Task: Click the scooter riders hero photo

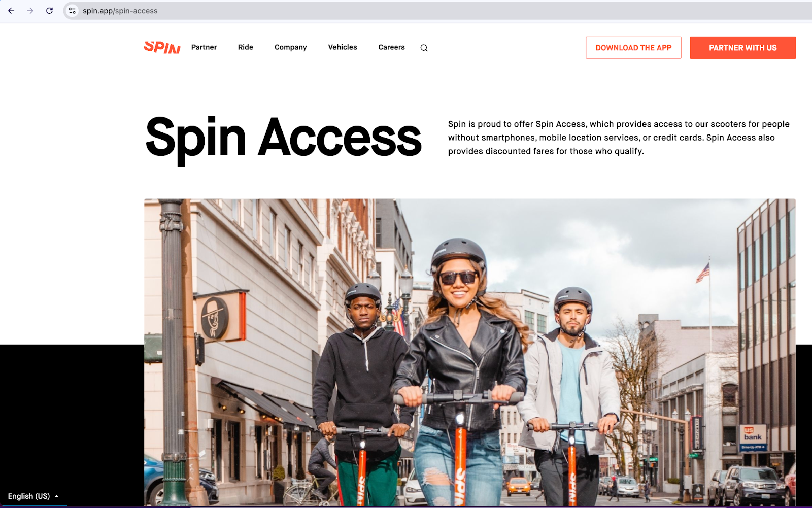Action: click(470, 352)
